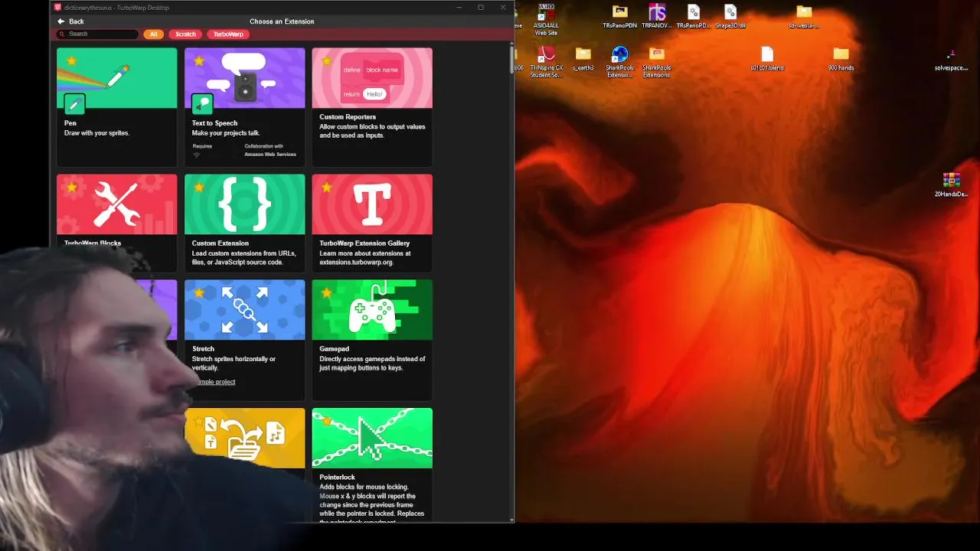Open the yellow Files extension card

click(244, 438)
